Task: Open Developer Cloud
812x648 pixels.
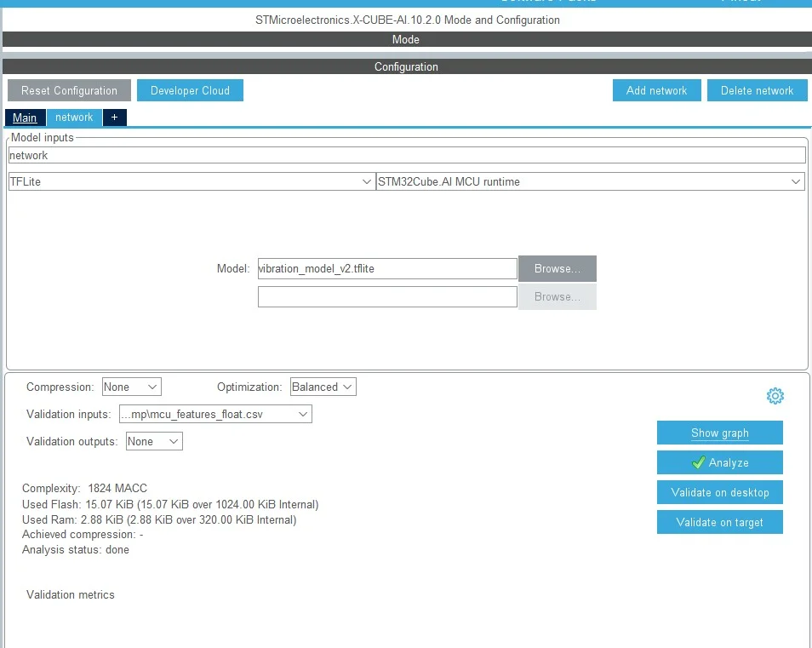Action: 190,90
